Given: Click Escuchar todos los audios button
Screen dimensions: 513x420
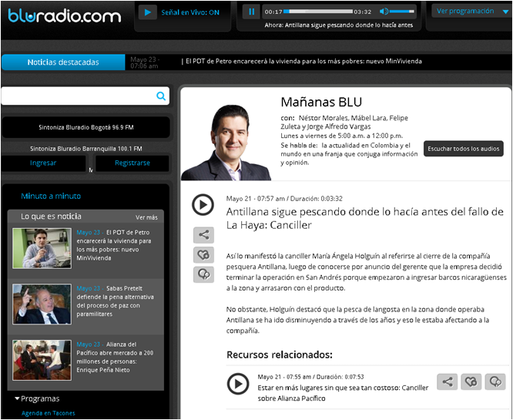Looking at the screenshot, I should point(463,149).
